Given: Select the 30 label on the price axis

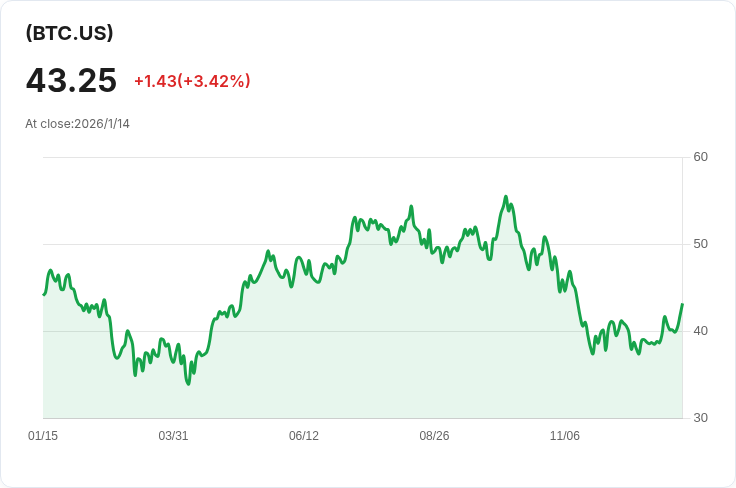Looking at the screenshot, I should [700, 418].
